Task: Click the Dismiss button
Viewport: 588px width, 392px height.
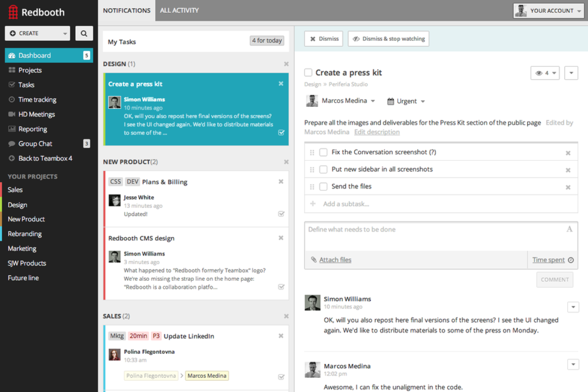Action: (x=324, y=39)
